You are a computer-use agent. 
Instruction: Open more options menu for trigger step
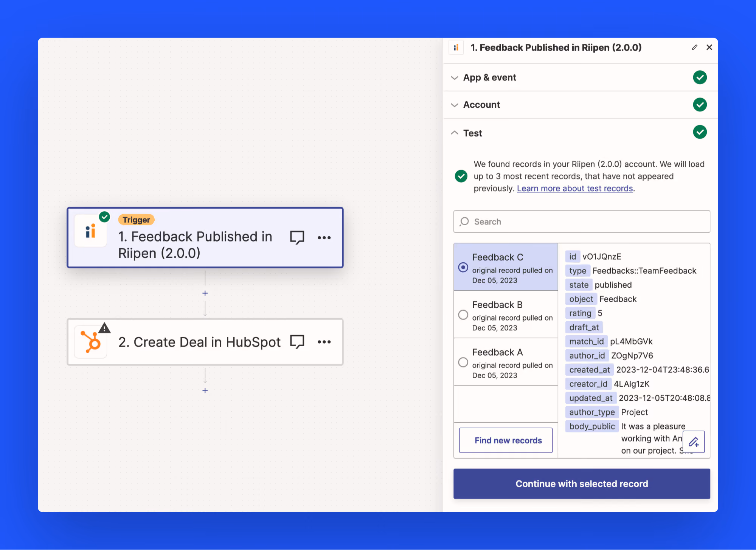pos(324,237)
